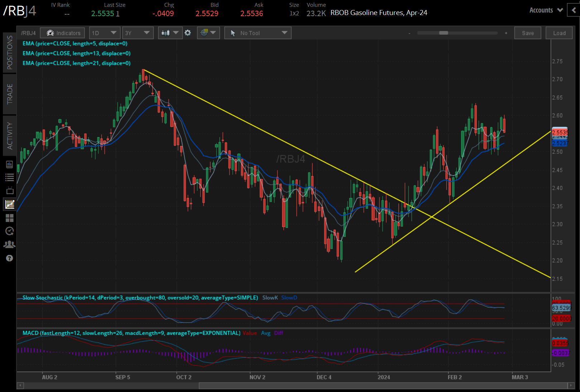Image resolution: width=580 pixels, height=392 pixels.
Task: Open the clock history icon in sidebar
Action: 10,231
